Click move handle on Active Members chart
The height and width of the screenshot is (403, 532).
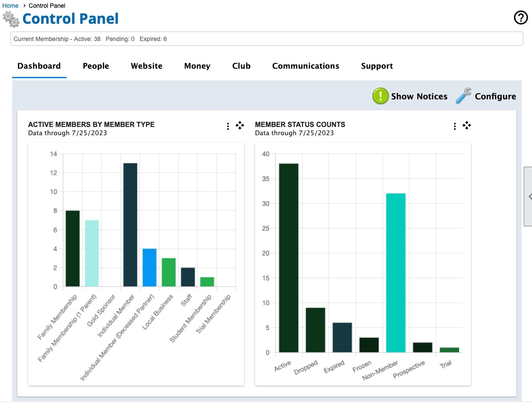coord(240,125)
